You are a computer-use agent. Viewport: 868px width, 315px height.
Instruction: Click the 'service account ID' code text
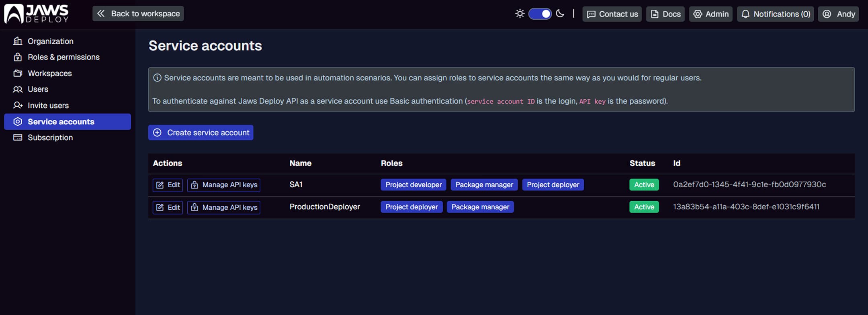(501, 102)
